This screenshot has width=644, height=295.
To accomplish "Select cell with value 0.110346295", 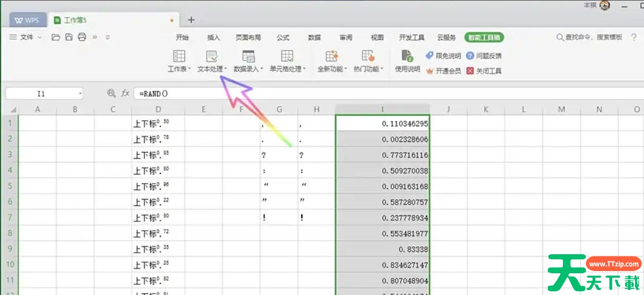I will (382, 123).
